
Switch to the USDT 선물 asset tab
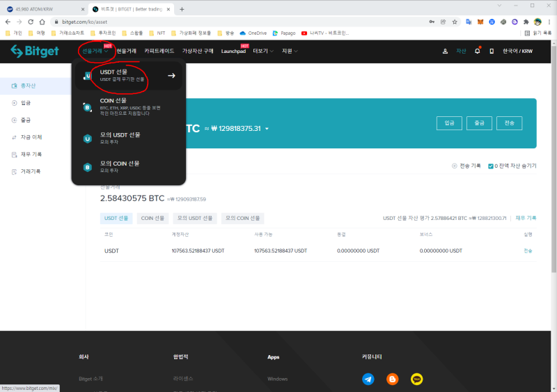116,218
